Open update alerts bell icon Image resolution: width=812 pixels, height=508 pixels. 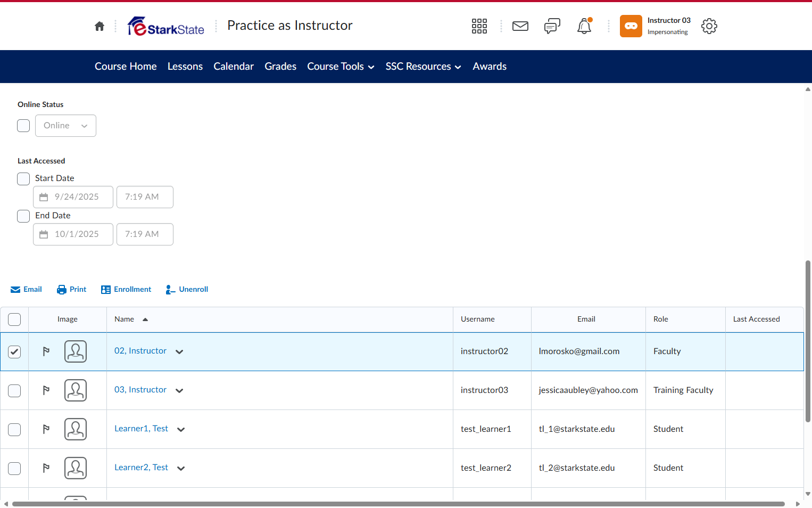584,26
